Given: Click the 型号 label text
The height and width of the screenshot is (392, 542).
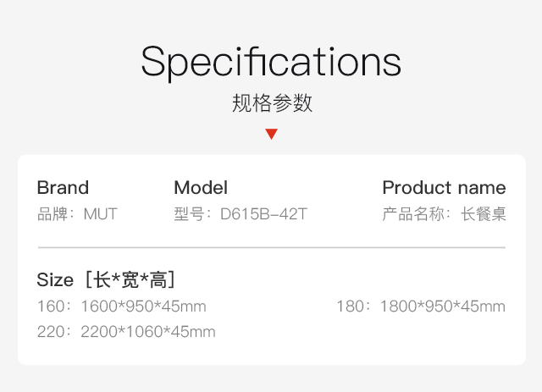Looking at the screenshot, I should [189, 214].
